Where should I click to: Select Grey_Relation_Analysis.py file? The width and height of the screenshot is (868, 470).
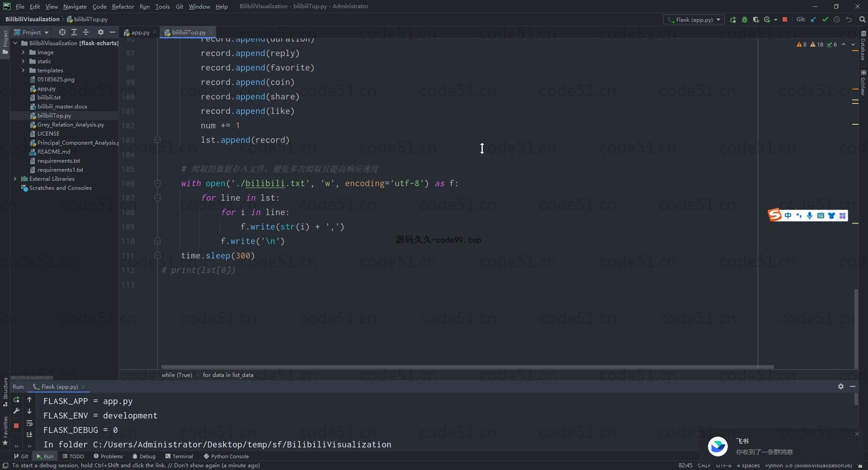coord(71,124)
